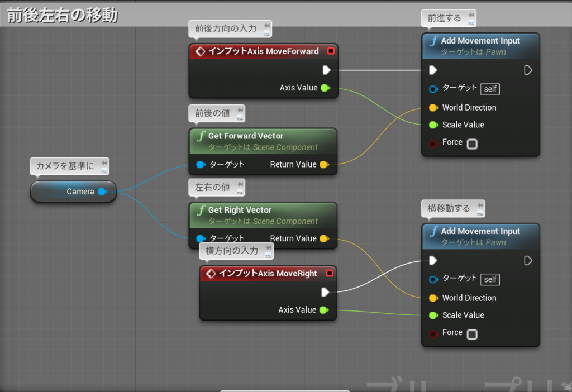Click the Force pin of the 横移動する node

[x=433, y=334]
